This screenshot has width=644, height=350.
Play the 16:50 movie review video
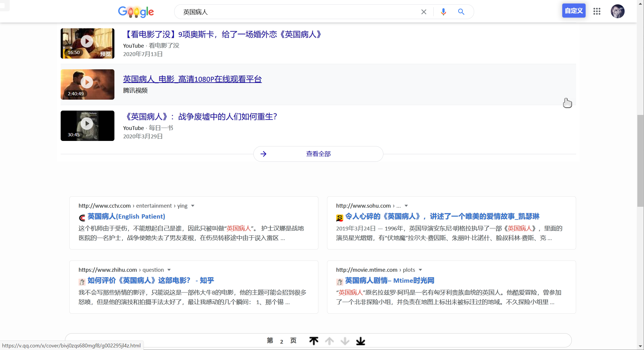point(87,41)
